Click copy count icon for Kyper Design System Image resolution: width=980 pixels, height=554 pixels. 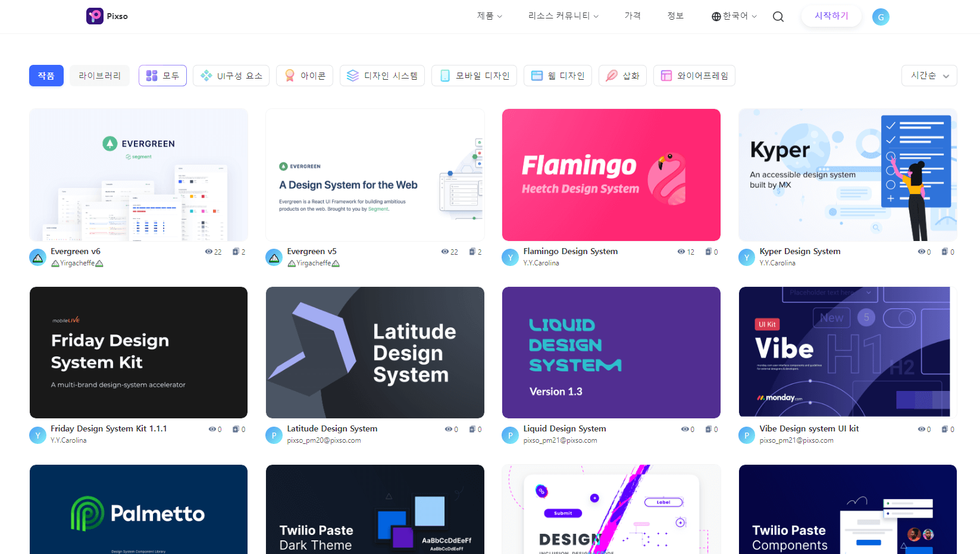pos(945,252)
